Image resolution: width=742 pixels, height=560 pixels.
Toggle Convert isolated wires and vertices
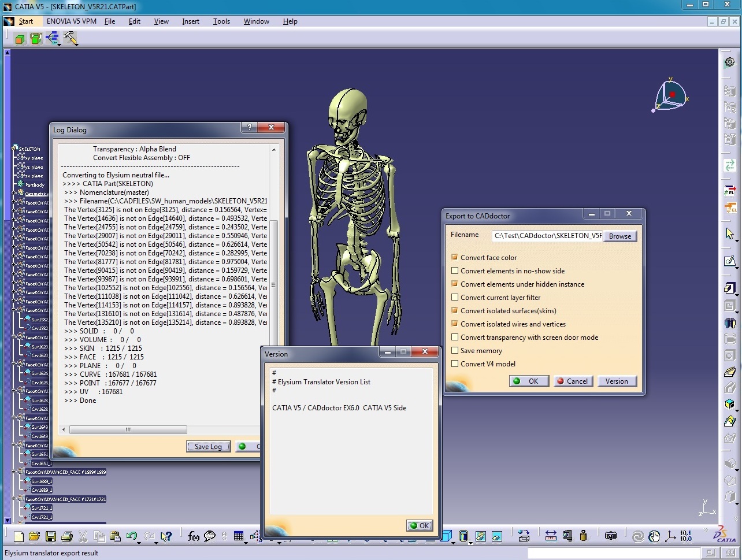tap(455, 324)
